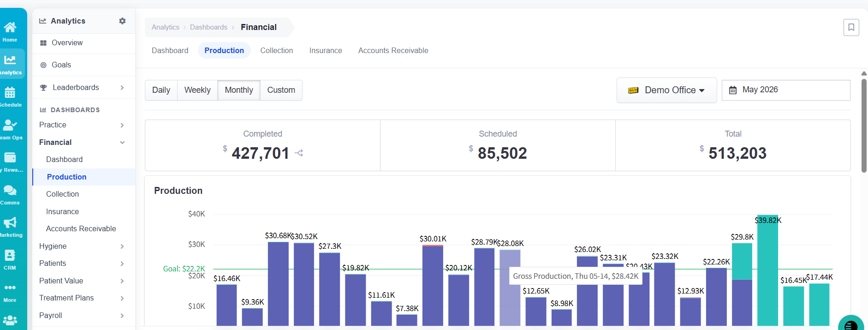Collapse the Financial dashboards section
The image size is (868, 330).
coord(122,143)
